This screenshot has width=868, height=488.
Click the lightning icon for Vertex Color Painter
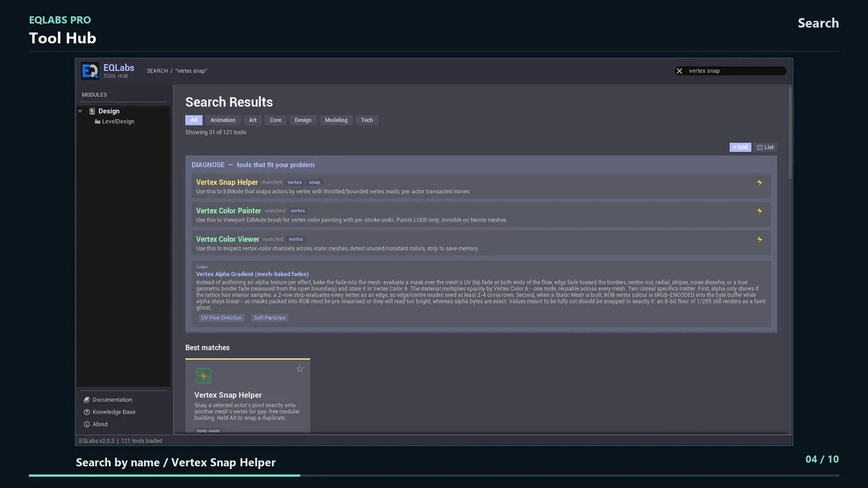[759, 211]
